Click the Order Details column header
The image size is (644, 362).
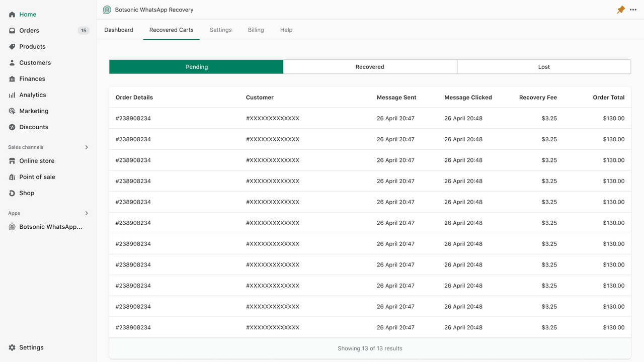click(x=134, y=98)
